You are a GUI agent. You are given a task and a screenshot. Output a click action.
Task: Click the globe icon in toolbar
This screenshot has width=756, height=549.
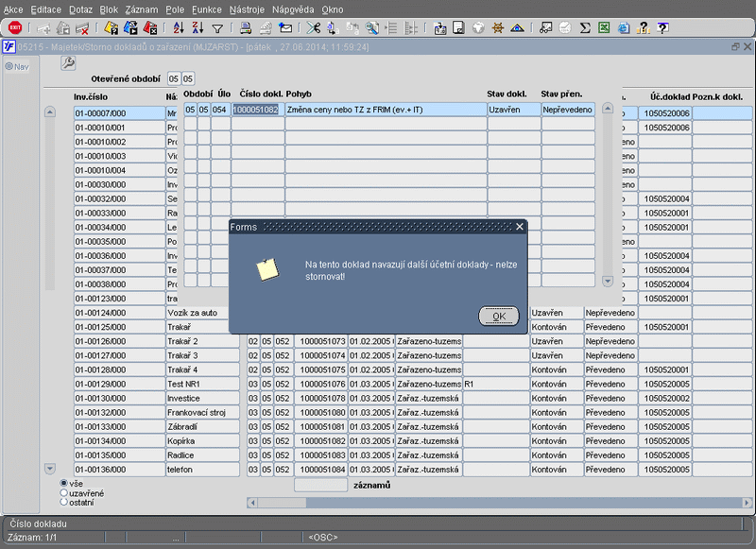click(478, 28)
